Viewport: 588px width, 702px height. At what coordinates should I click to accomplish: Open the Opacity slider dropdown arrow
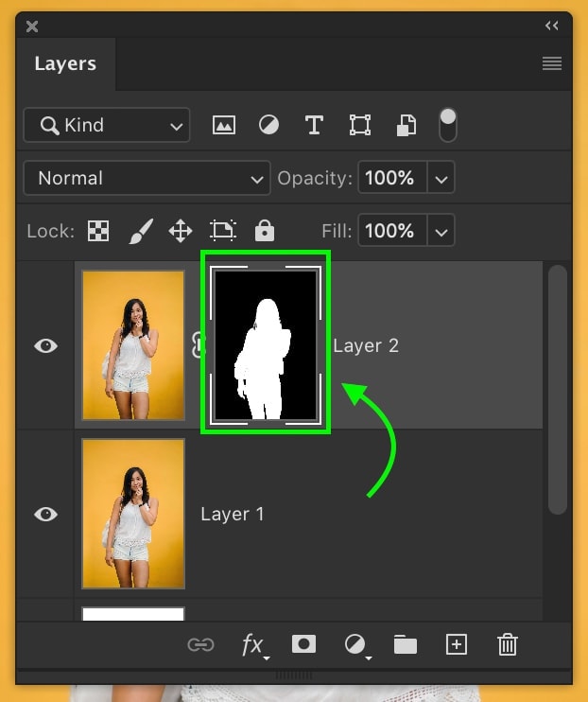tap(441, 178)
